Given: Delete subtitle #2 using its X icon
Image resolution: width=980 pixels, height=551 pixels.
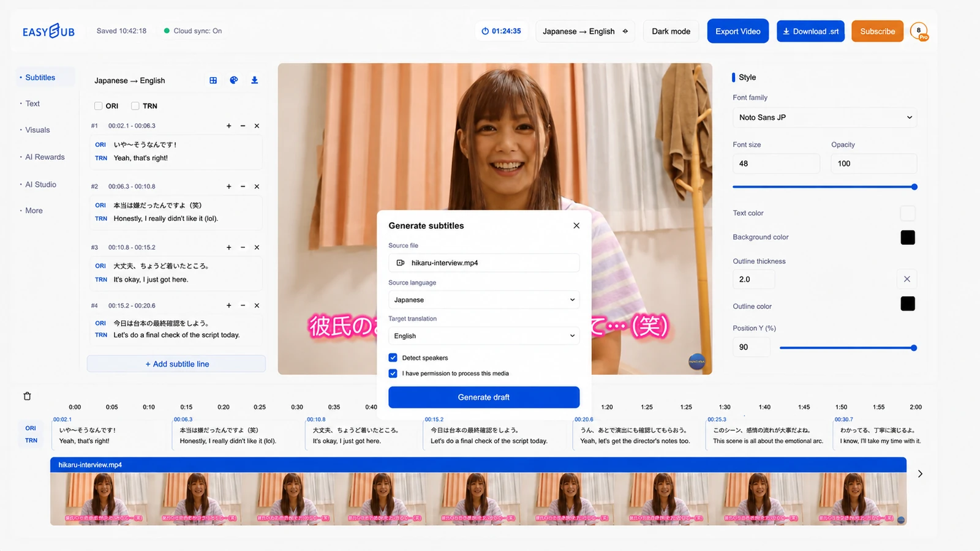Looking at the screenshot, I should coord(257,187).
